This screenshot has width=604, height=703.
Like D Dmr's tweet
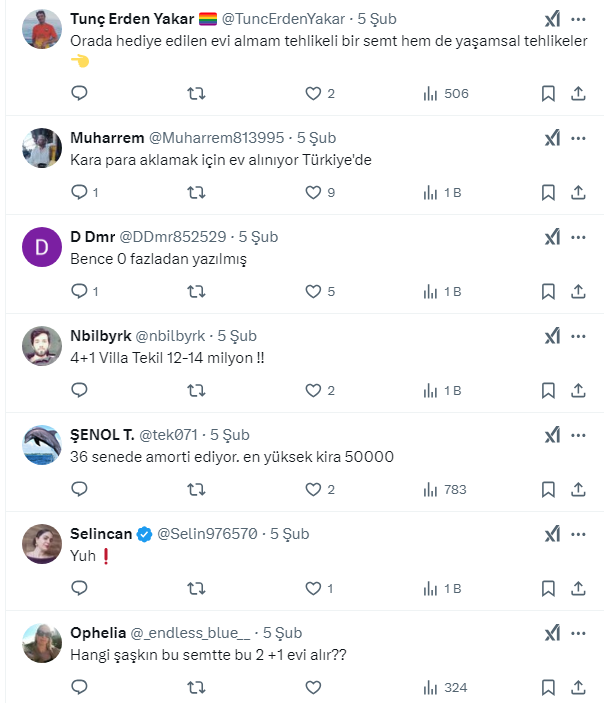tap(313, 291)
